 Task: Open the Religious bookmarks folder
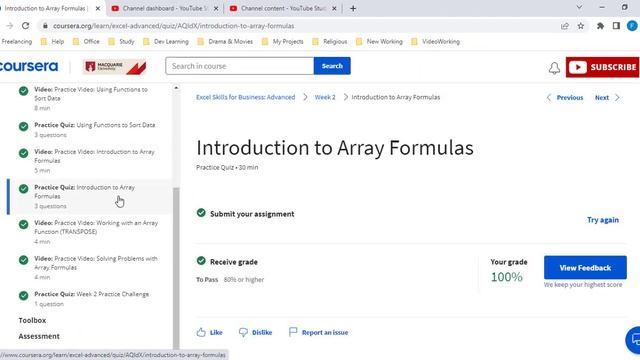(x=330, y=42)
